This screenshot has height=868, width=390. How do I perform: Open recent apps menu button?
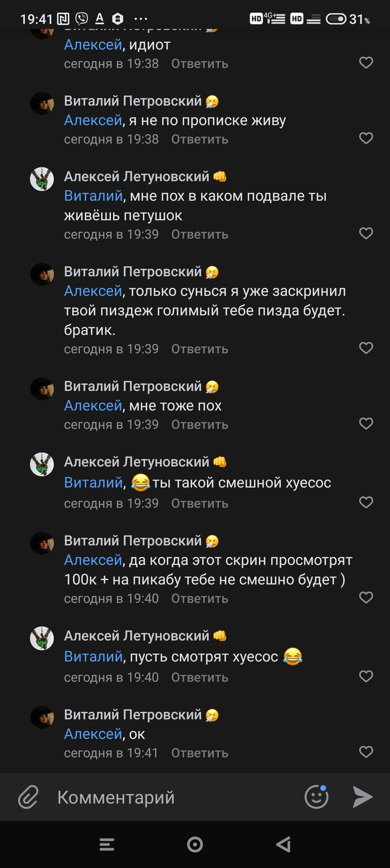pos(106,845)
